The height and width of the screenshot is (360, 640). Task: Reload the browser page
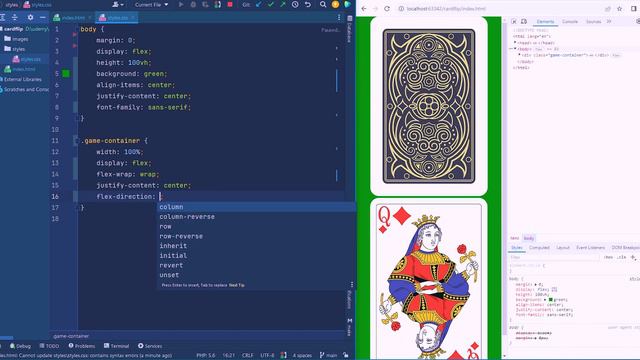pos(387,9)
